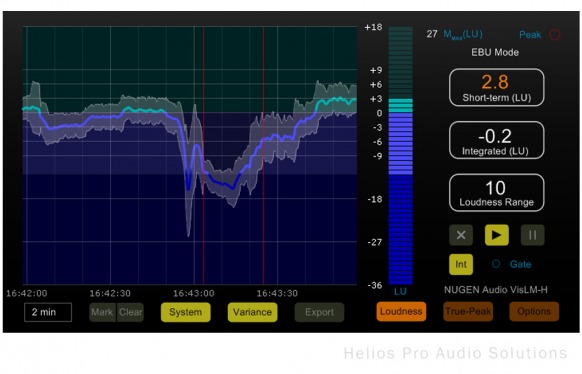Click the LU unit label under the meter
The width and height of the screenshot is (582, 374).
coord(400,291)
